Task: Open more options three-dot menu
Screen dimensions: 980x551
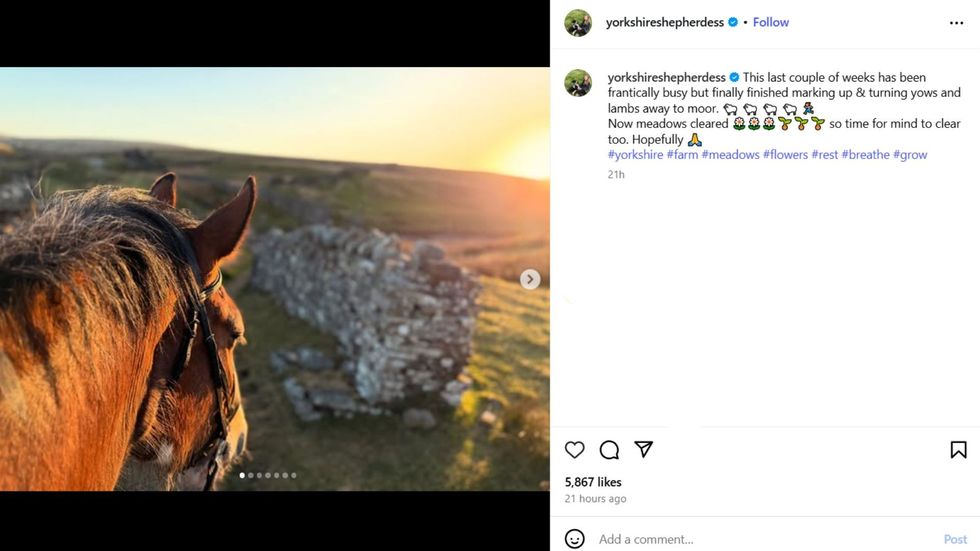Action: point(956,22)
